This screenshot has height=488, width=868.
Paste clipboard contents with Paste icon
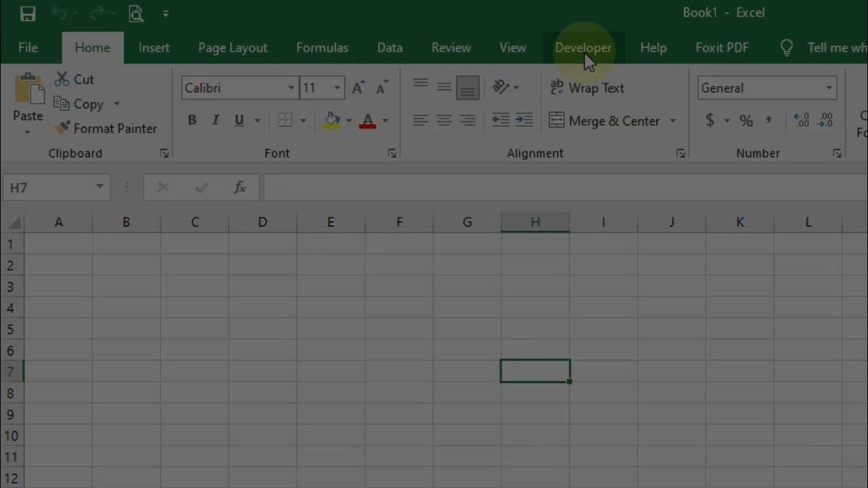(x=28, y=88)
